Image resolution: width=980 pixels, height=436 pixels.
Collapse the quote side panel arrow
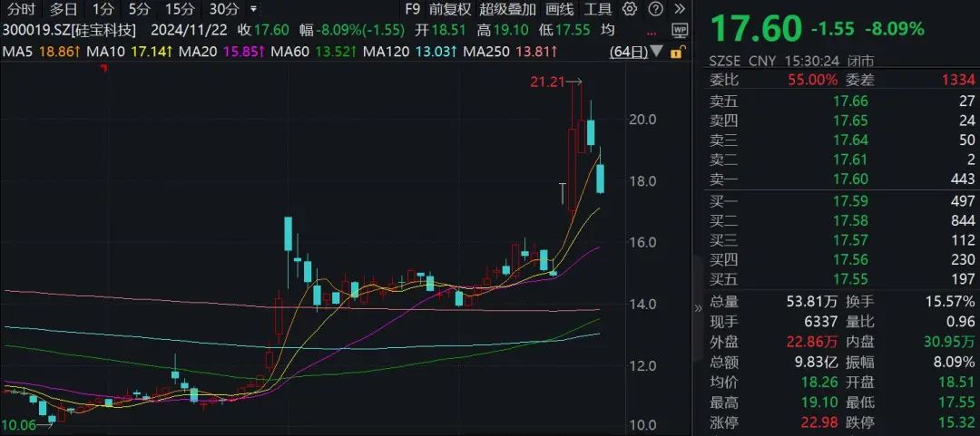[x=698, y=307]
